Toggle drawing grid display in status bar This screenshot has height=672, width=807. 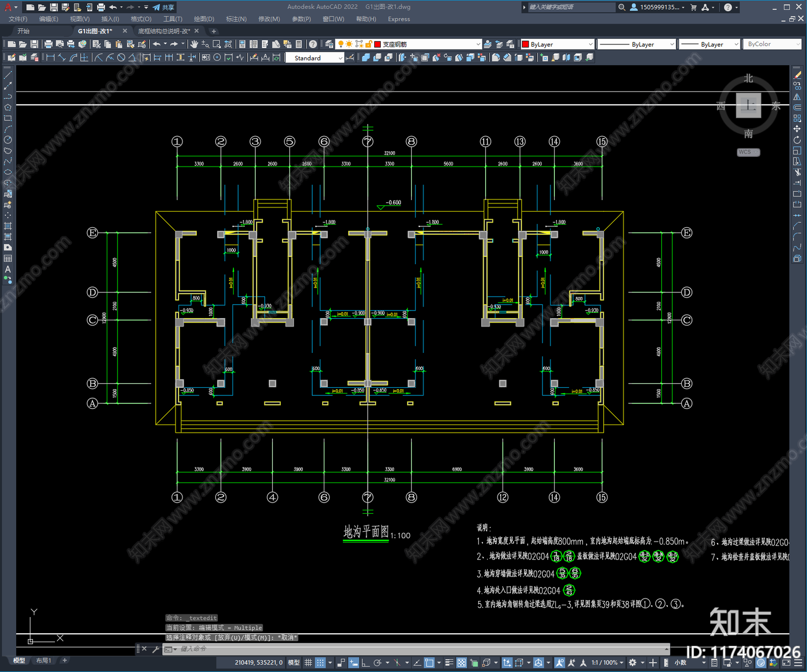click(x=308, y=662)
